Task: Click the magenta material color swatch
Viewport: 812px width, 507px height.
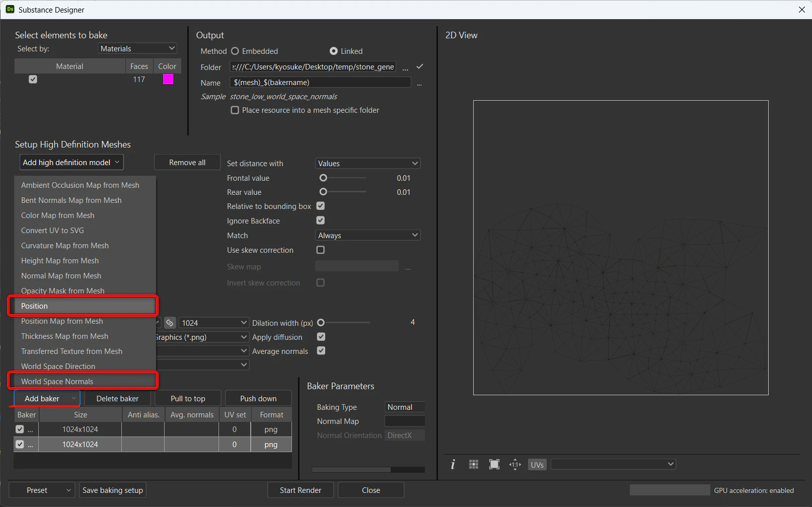Action: [x=168, y=80]
